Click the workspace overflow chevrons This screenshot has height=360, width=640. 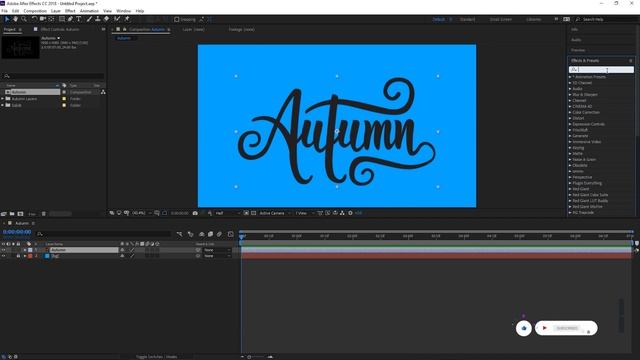(556, 19)
